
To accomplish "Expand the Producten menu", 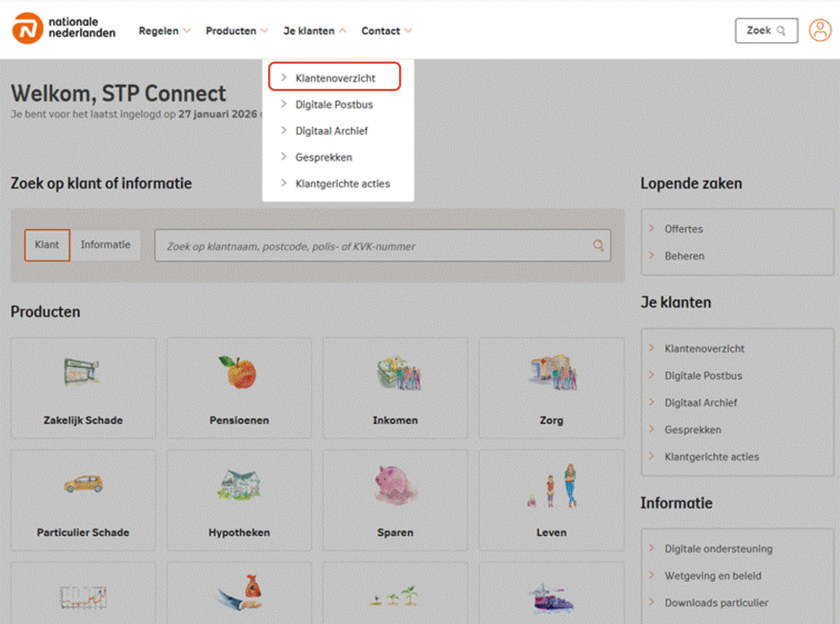I will click(237, 31).
